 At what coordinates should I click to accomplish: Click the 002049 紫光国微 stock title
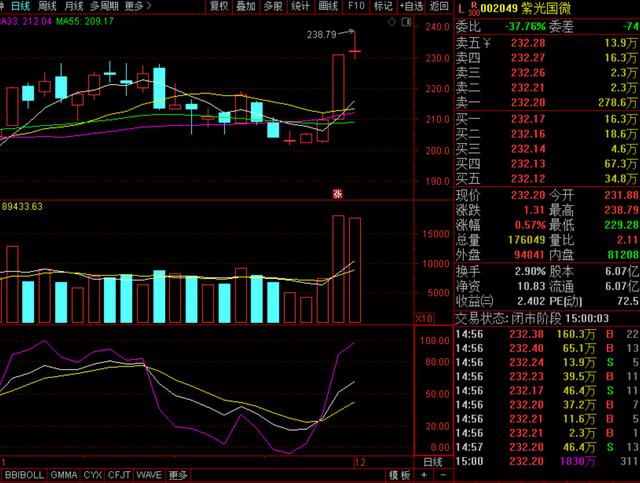point(526,8)
